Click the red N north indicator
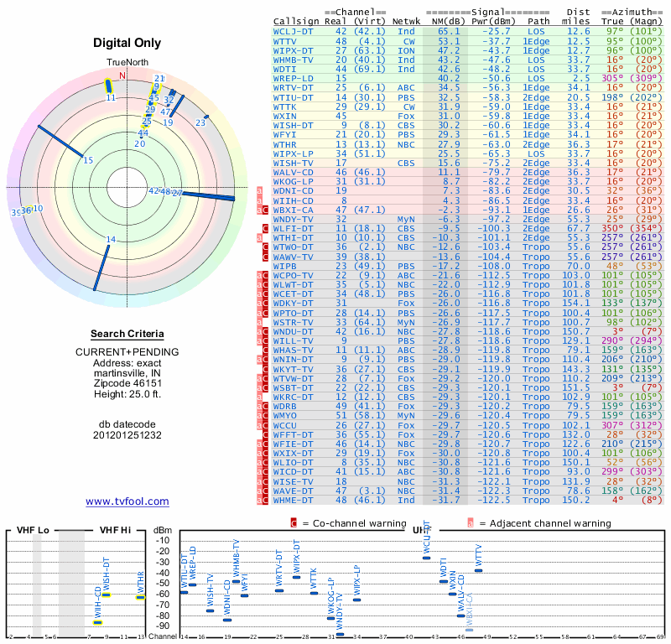 pos(122,75)
